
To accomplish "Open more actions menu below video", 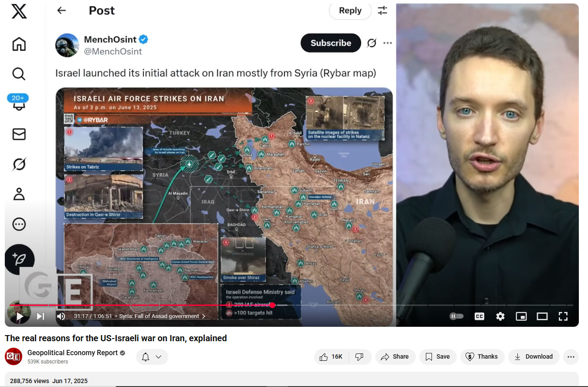I will pyautogui.click(x=571, y=356).
